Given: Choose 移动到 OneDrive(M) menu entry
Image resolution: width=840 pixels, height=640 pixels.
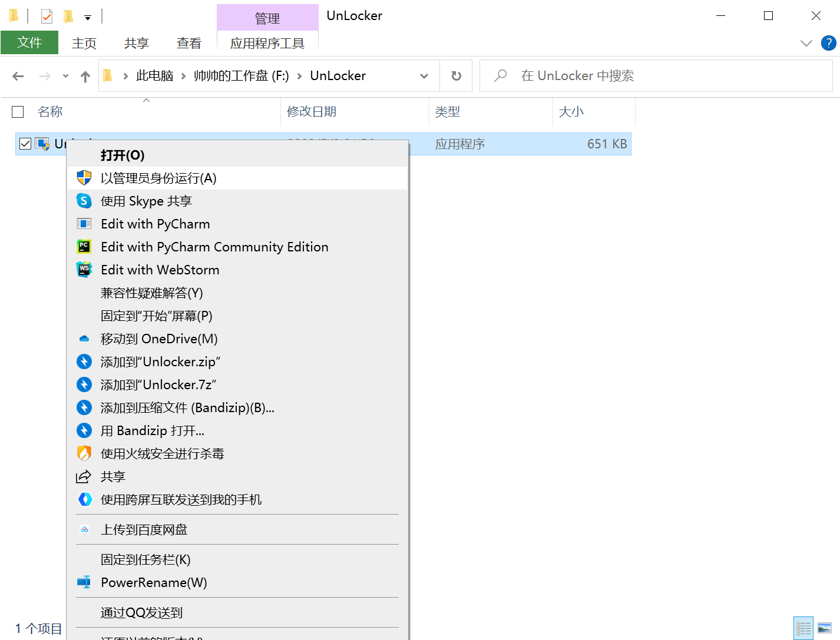Looking at the screenshot, I should 237,339.
